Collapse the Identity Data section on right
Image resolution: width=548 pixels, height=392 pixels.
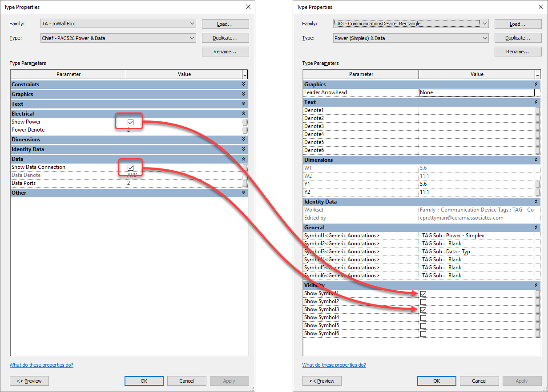(x=536, y=201)
